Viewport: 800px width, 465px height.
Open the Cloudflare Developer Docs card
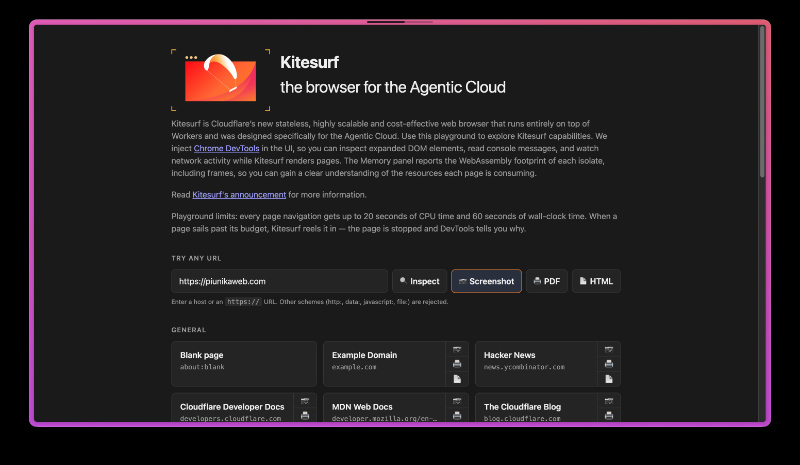click(233, 408)
